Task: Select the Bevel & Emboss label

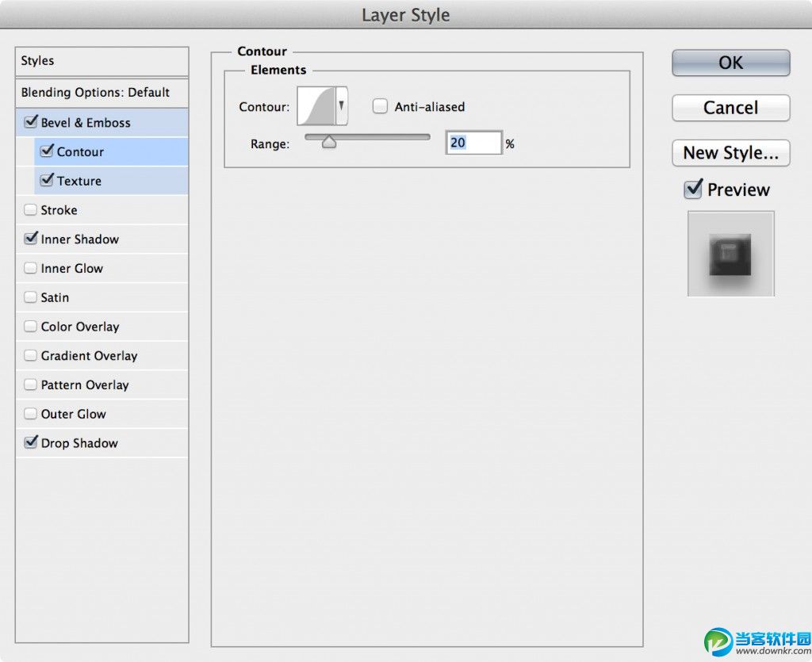Action: click(86, 123)
